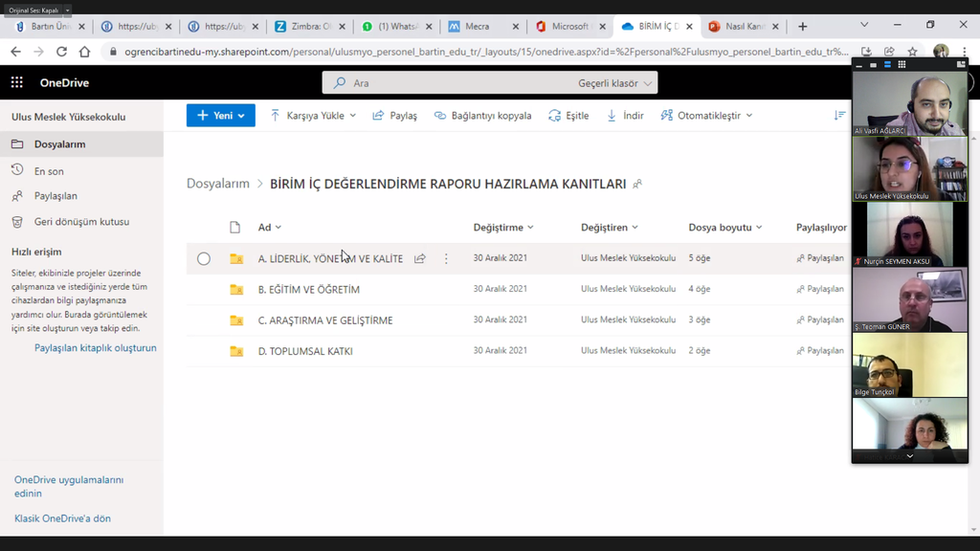Open the C. ARAŞTIRMA VE GELİŞTİRME folder
Viewport: 980px width, 551px height.
(324, 320)
